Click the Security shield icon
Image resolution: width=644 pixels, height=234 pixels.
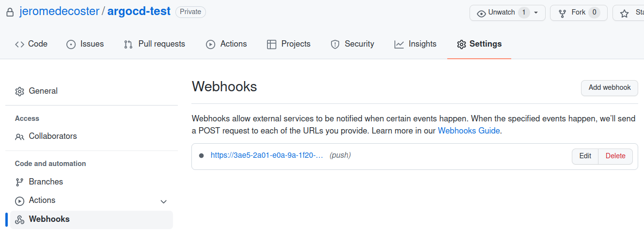click(x=335, y=44)
